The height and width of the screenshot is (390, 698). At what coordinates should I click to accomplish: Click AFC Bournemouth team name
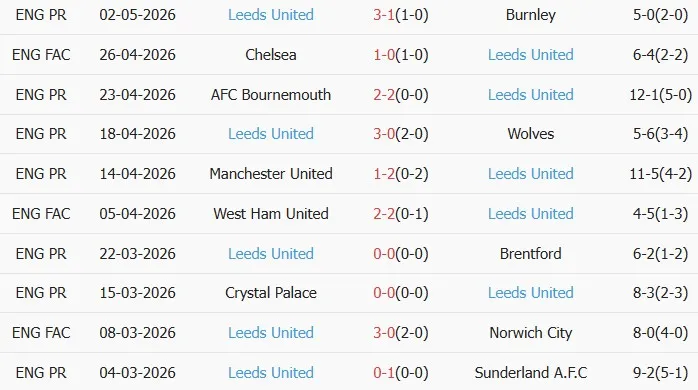coord(271,95)
